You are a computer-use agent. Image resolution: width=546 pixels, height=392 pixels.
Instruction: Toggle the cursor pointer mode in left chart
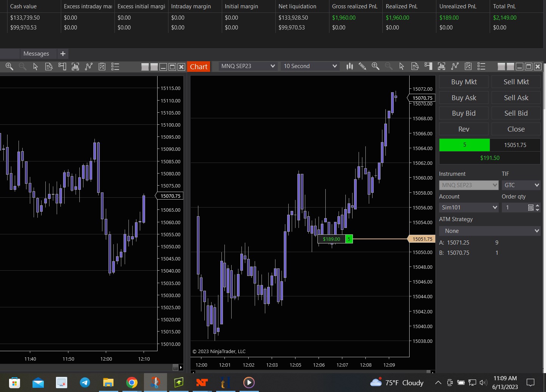(36, 67)
